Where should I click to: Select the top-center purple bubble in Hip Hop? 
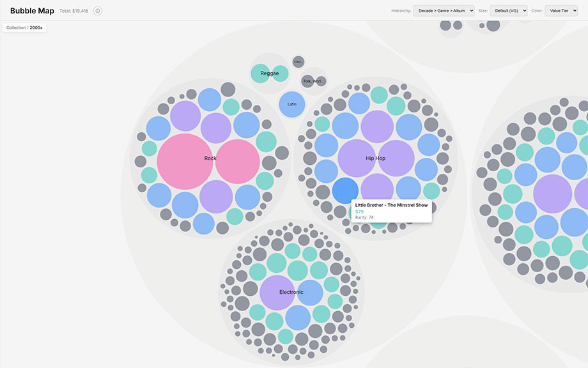tap(377, 126)
